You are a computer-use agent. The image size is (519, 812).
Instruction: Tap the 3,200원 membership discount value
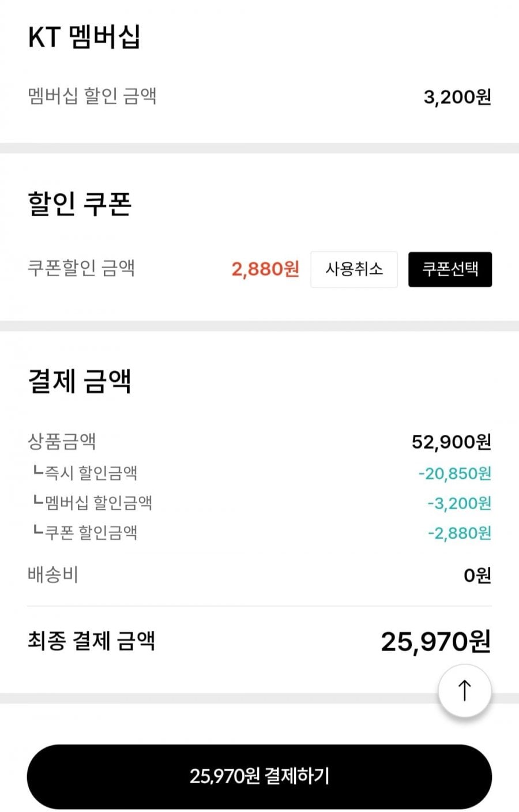click(457, 97)
